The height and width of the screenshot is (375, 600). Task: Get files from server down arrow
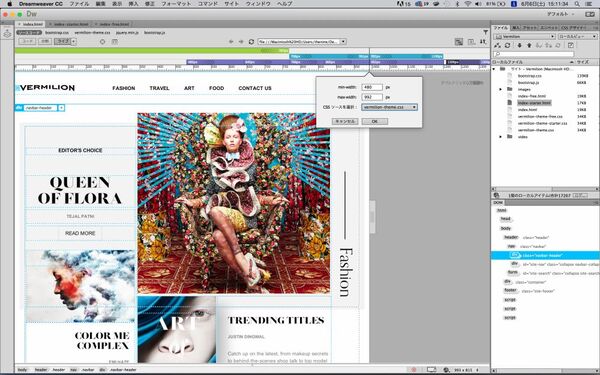click(519, 45)
